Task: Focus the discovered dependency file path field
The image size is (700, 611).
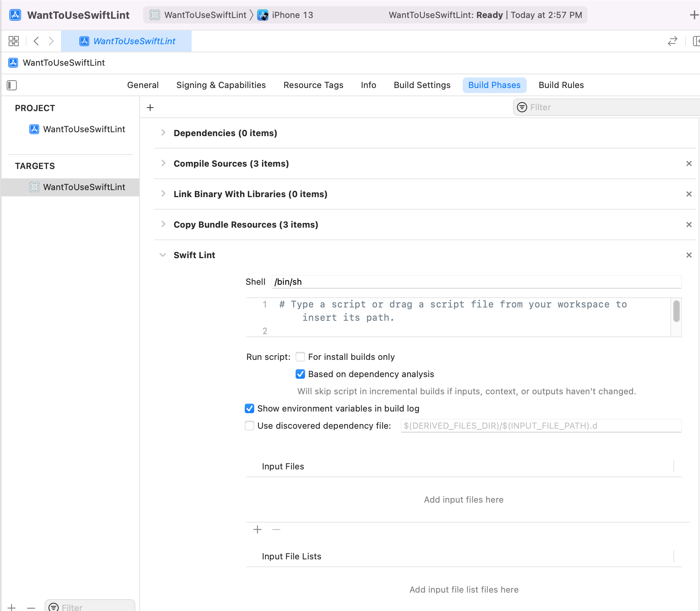Action: [541, 426]
